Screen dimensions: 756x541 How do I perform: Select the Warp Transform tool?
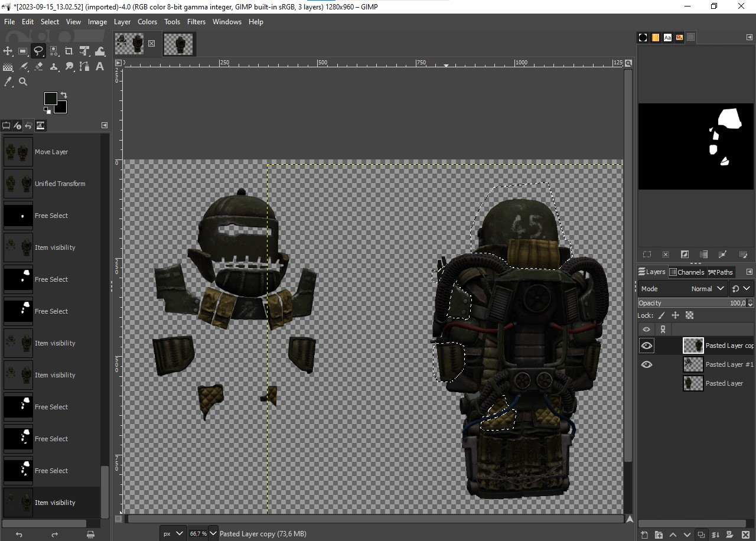[x=100, y=51]
